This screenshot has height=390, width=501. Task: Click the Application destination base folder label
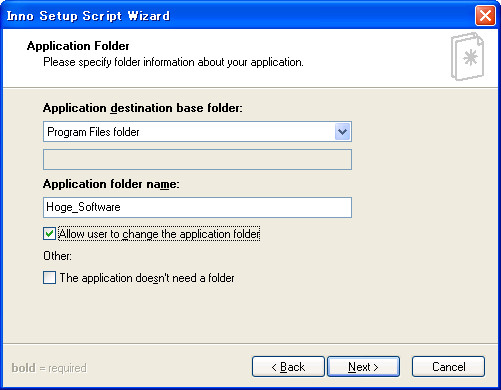[x=143, y=108]
